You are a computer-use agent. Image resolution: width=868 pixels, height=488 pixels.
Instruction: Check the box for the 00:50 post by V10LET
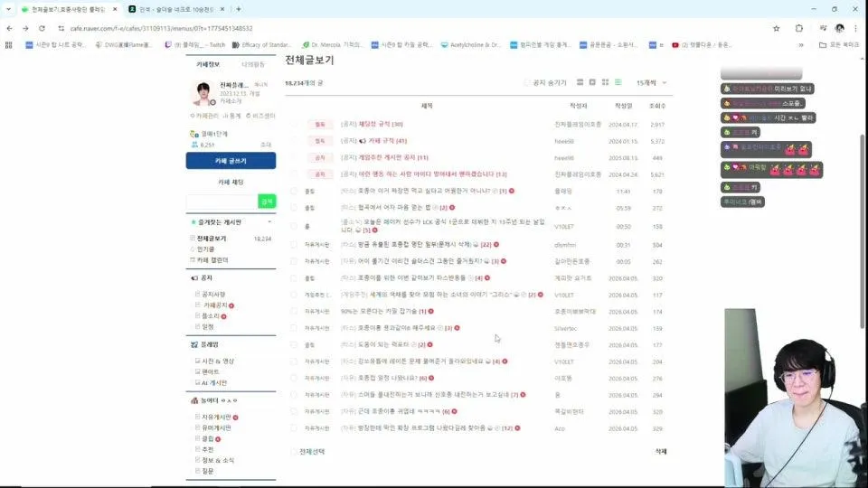point(293,226)
